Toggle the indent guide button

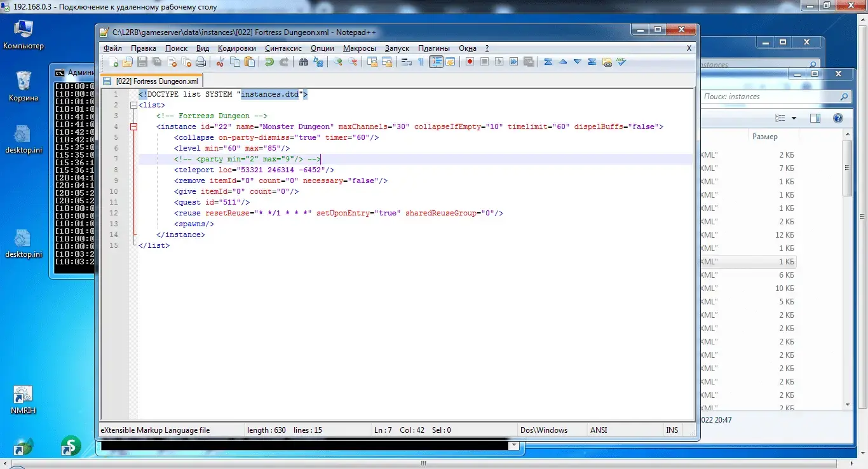(x=436, y=62)
